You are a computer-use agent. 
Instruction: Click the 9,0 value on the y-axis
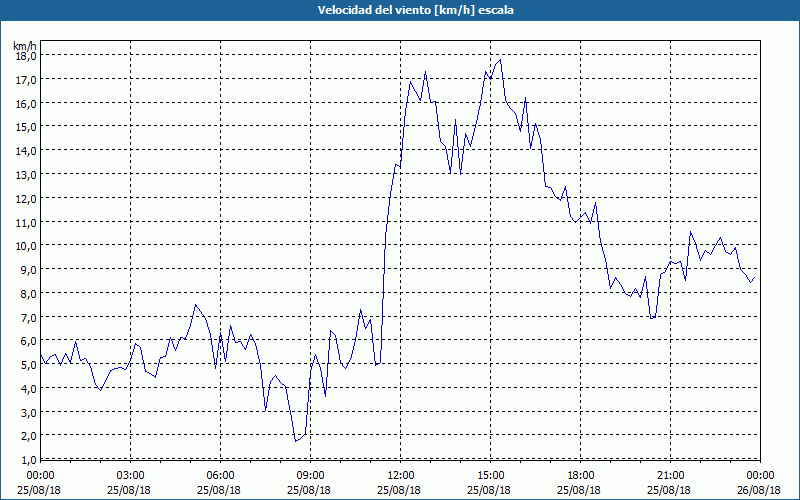click(x=28, y=270)
